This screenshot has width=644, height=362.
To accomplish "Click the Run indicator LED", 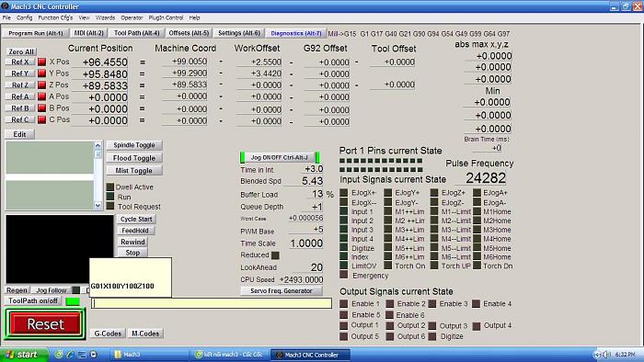I will tap(110, 197).
